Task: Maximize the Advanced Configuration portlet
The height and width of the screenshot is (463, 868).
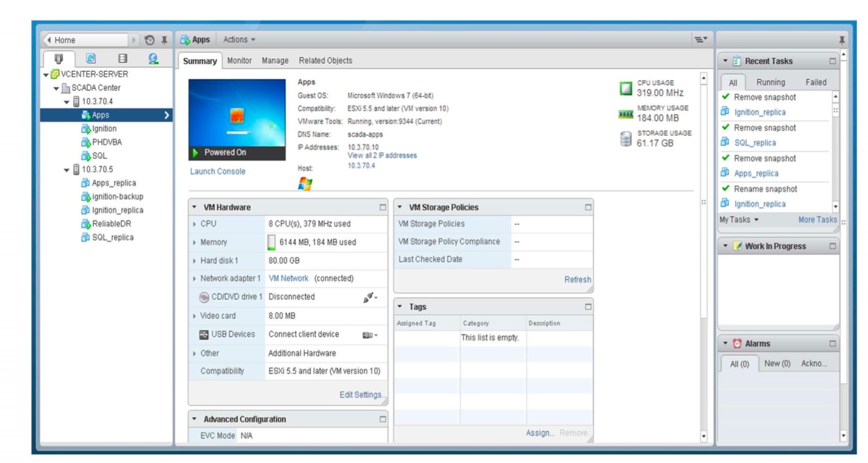Action: [383, 419]
